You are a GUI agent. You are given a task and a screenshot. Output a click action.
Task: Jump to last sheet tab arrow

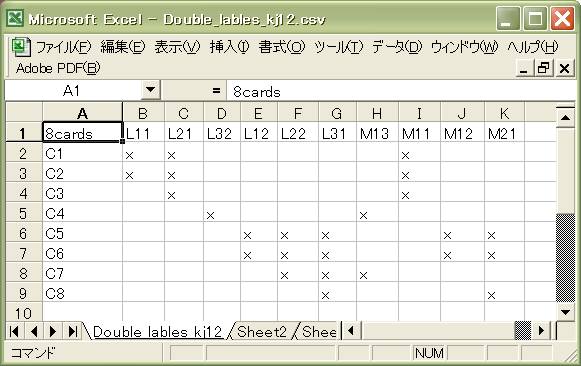[x=73, y=331]
